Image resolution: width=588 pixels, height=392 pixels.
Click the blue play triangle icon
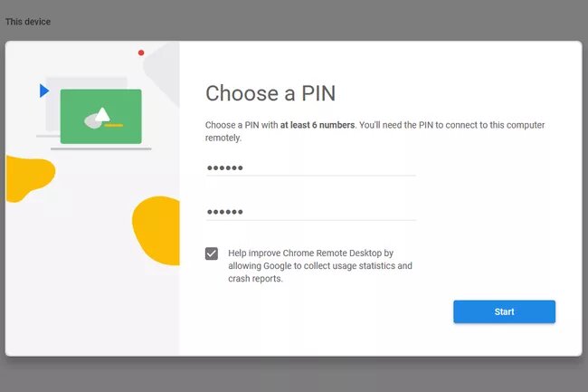pos(44,91)
